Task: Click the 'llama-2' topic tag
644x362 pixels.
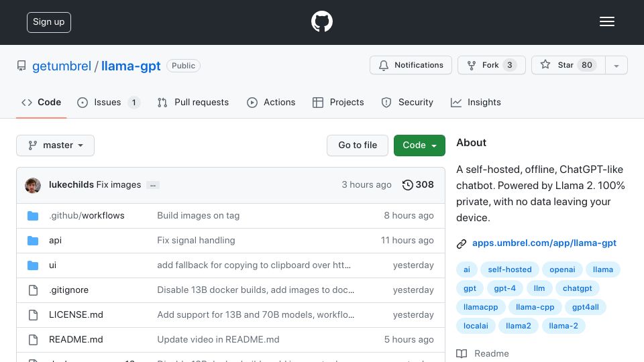Action: pyautogui.click(x=563, y=326)
